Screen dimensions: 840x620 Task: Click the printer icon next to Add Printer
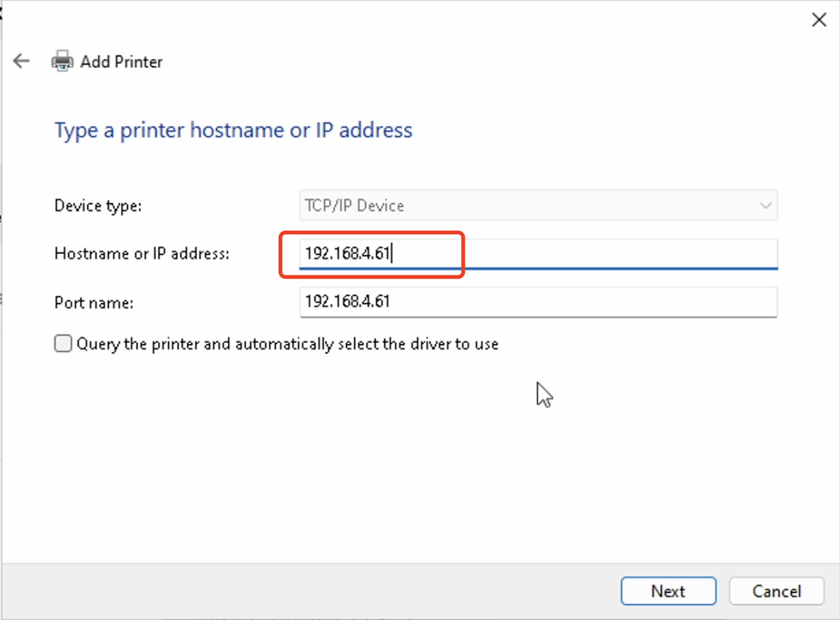tap(61, 61)
